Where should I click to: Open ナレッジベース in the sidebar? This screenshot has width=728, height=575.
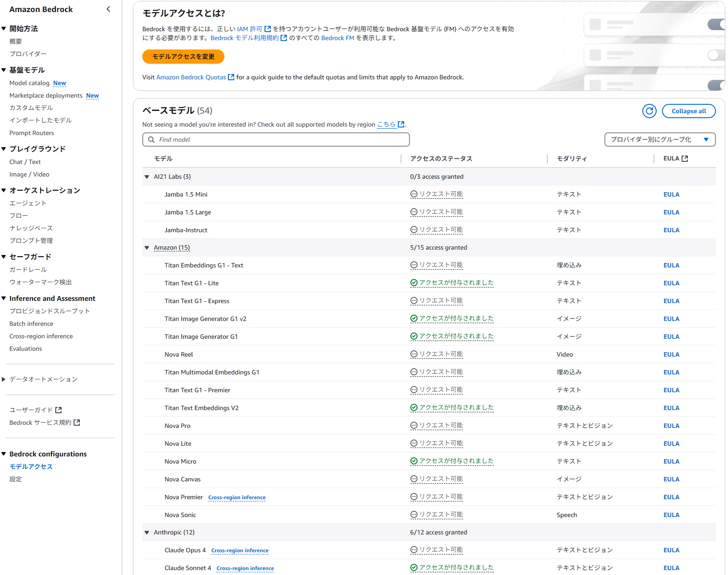pos(31,228)
